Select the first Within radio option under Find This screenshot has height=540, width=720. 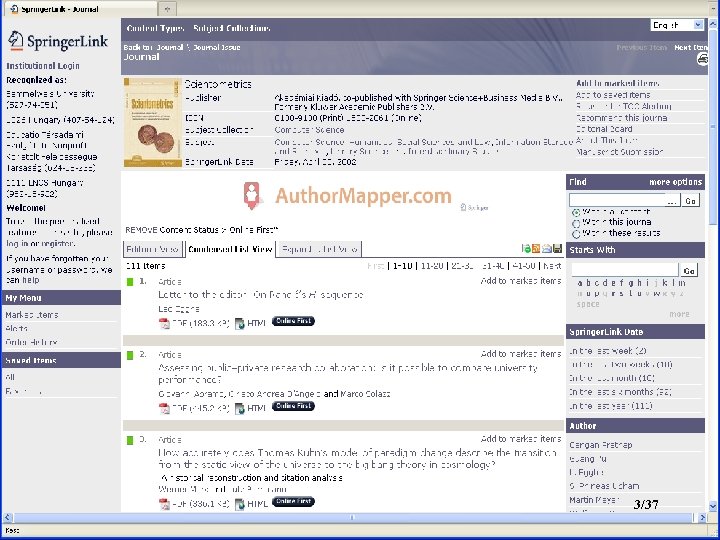click(576, 213)
